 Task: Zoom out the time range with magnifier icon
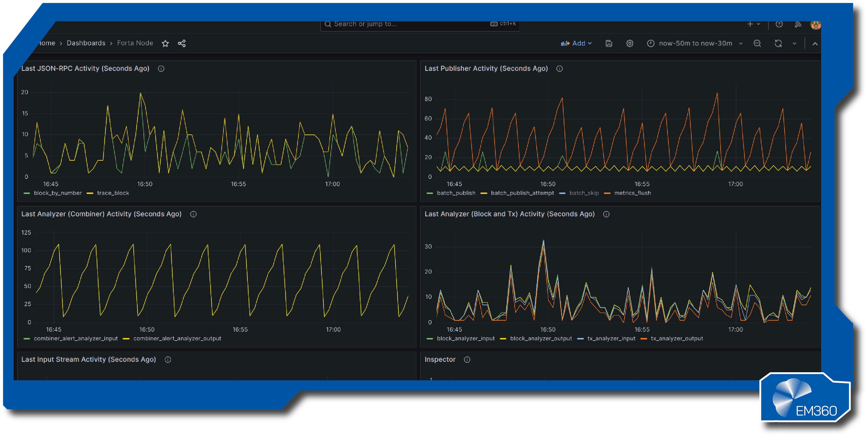[x=757, y=43]
